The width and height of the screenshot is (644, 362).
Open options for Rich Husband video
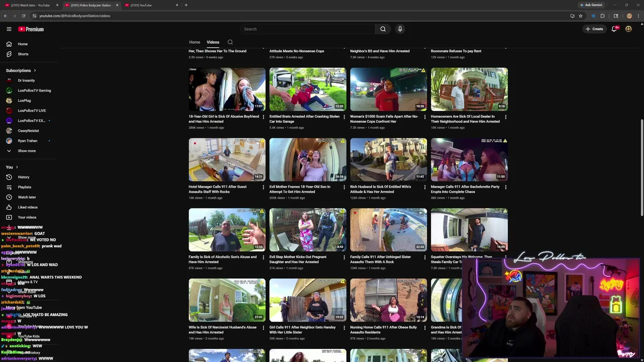point(425,187)
